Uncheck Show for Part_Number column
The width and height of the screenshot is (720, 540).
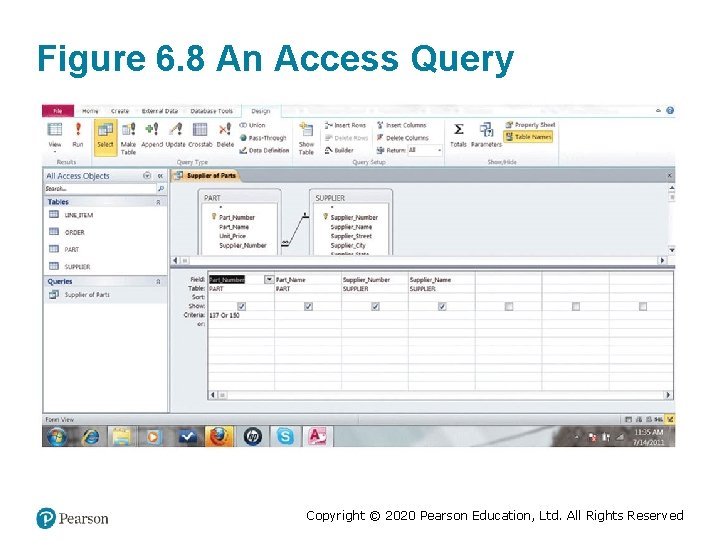242,306
